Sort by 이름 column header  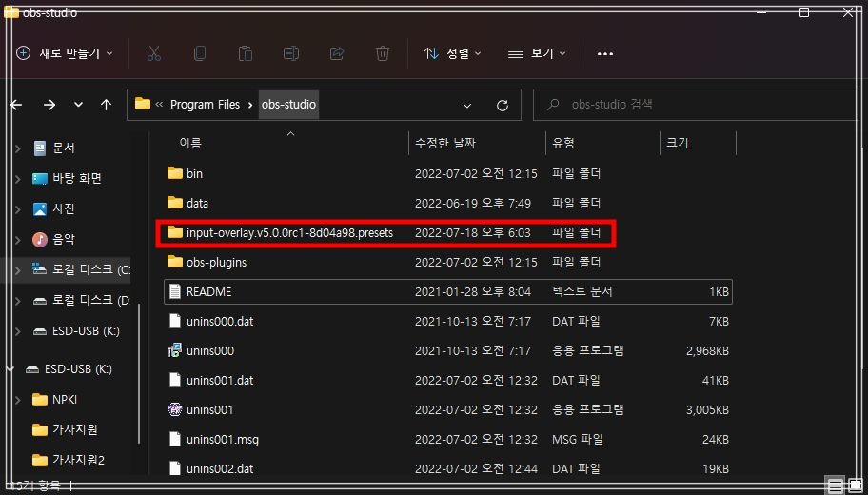[190, 143]
